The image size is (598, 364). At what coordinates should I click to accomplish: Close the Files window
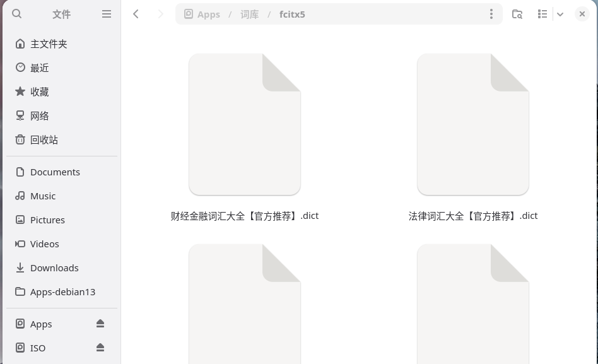[x=582, y=14]
